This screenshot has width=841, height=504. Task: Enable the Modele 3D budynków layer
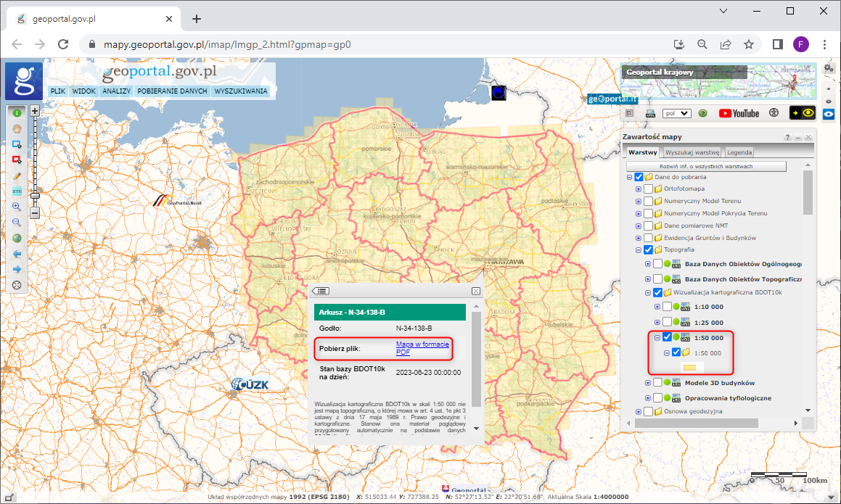(x=658, y=383)
